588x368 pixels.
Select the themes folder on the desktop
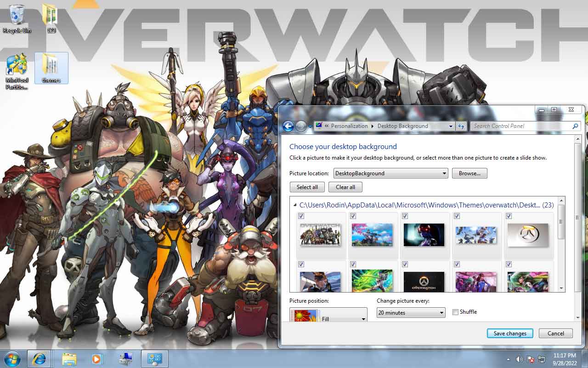(51, 68)
